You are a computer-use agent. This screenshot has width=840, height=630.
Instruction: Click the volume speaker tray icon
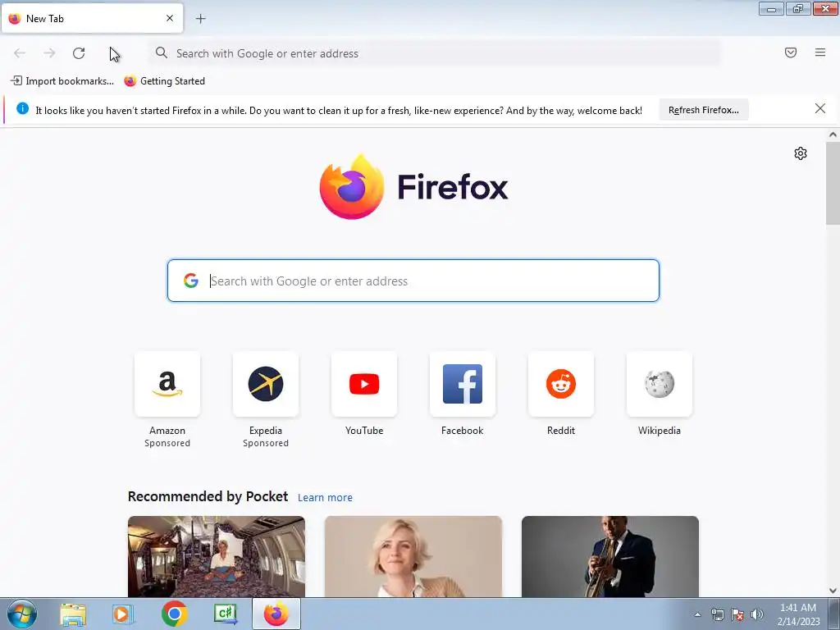(757, 614)
